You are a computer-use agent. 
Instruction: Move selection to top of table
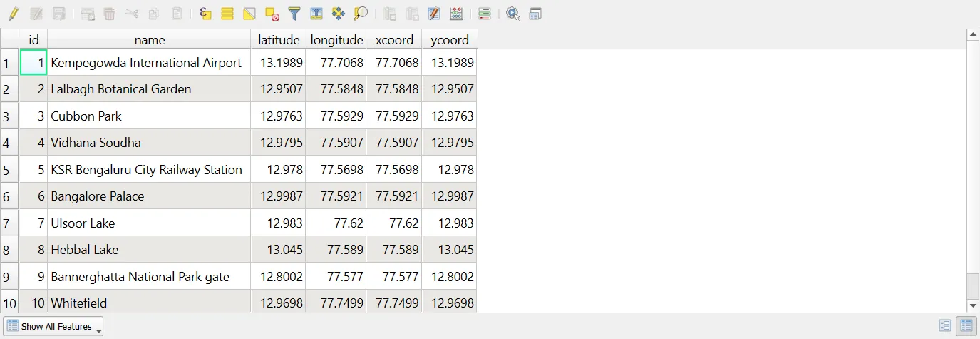316,14
